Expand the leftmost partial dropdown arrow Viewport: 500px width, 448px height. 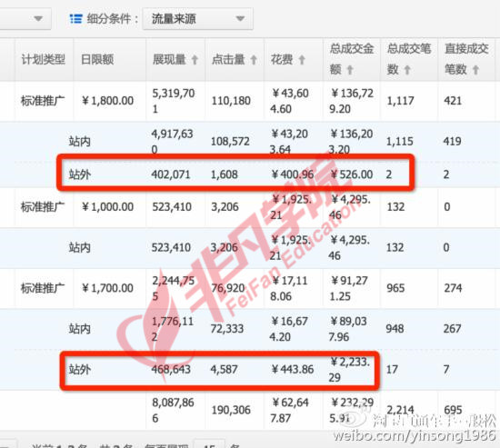pos(38,18)
